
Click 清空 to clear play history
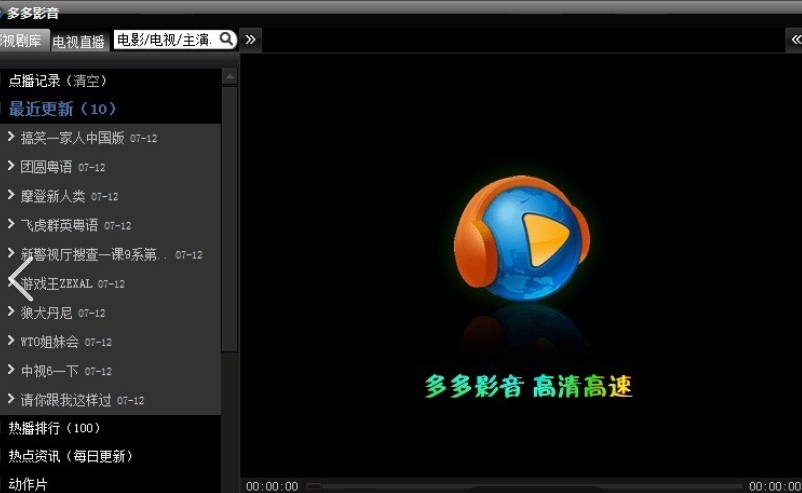86,80
